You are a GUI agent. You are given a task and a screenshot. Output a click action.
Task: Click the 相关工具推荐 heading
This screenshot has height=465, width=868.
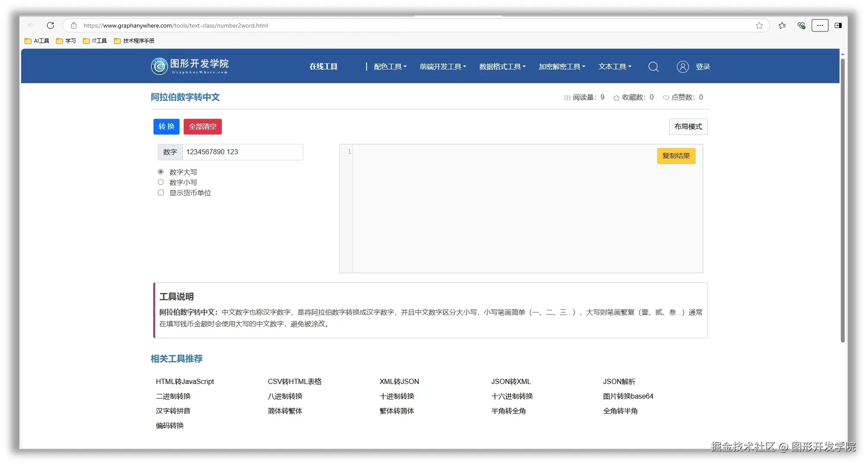[x=176, y=359]
